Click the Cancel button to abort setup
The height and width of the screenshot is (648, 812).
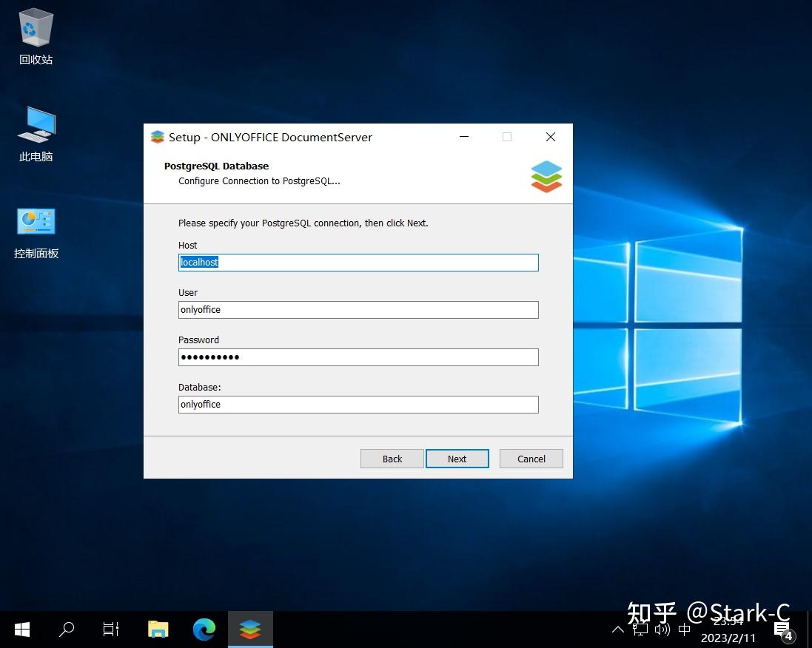click(531, 459)
